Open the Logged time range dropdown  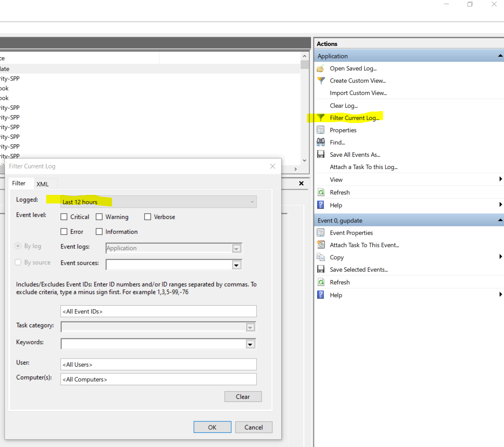pyautogui.click(x=252, y=201)
